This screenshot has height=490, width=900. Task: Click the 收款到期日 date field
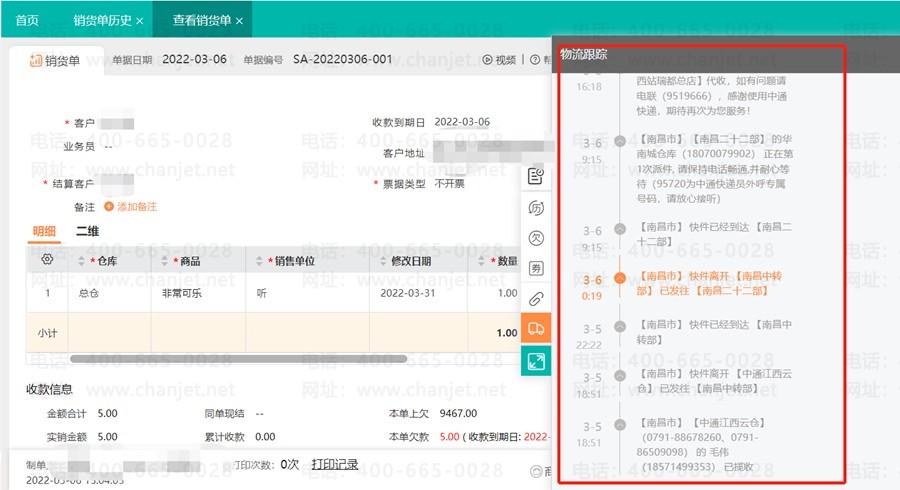click(x=462, y=122)
